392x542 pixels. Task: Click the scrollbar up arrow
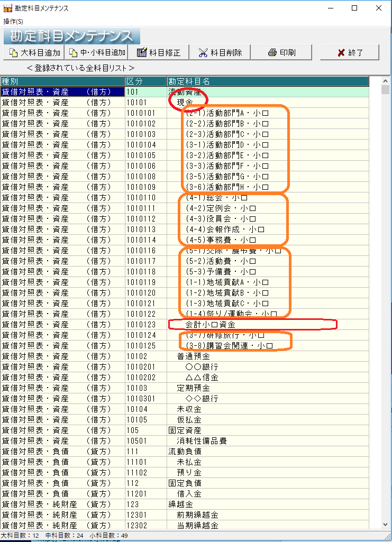pos(386,81)
